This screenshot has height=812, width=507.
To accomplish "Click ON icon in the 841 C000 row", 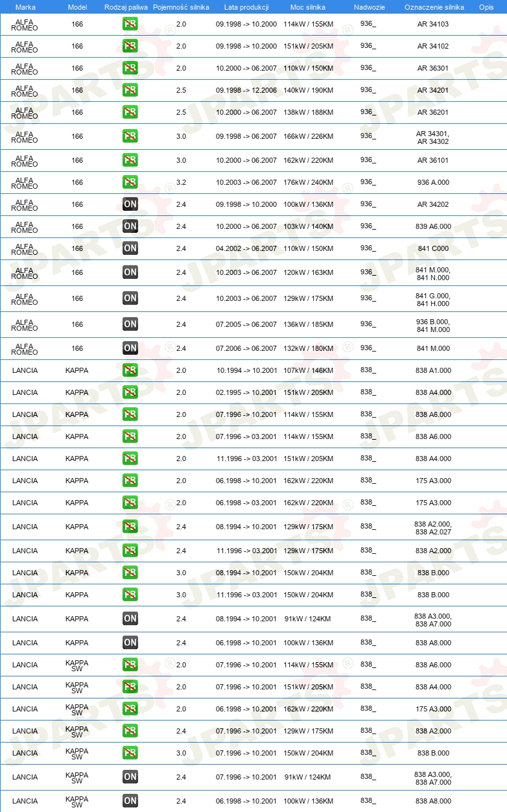I will [x=130, y=249].
